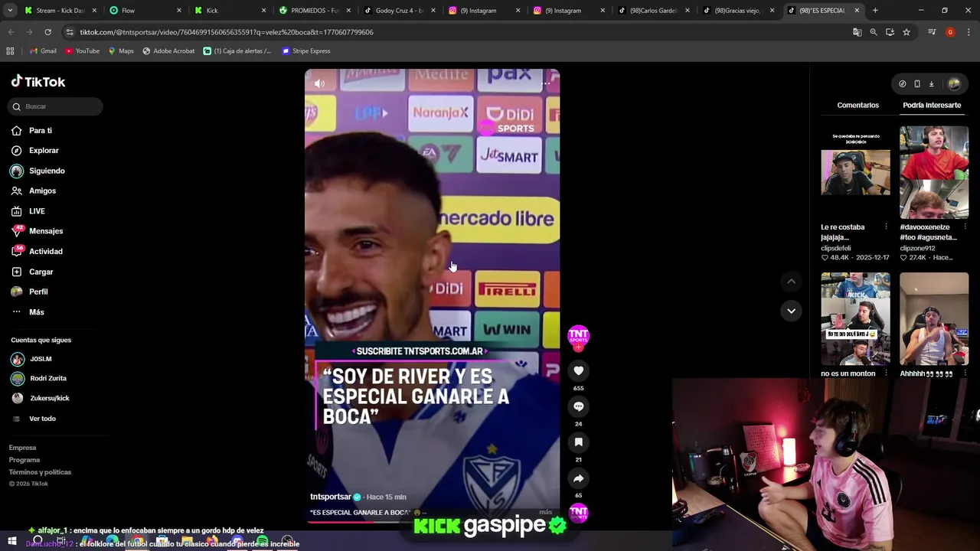Click the download app icon in header

pyautogui.click(x=931, y=83)
